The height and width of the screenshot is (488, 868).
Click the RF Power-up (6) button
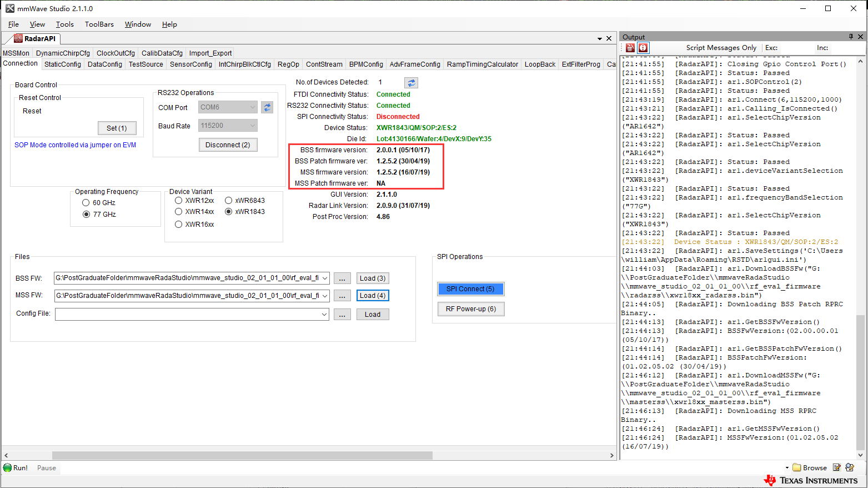(471, 309)
